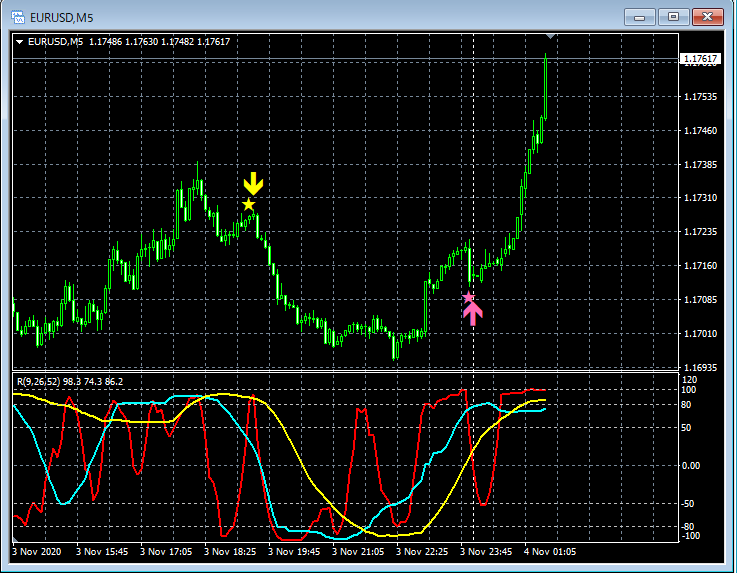Click the EURUSD,M5 chart window icon

(18, 17)
